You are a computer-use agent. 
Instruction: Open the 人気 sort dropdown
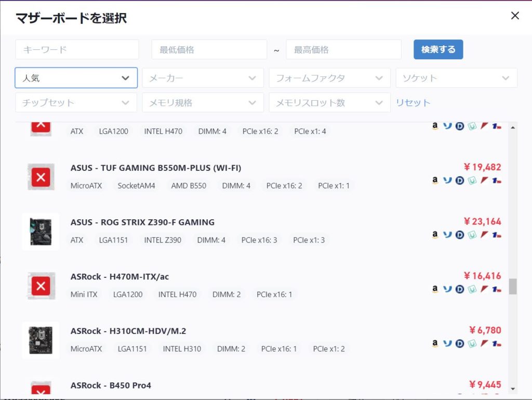click(76, 78)
